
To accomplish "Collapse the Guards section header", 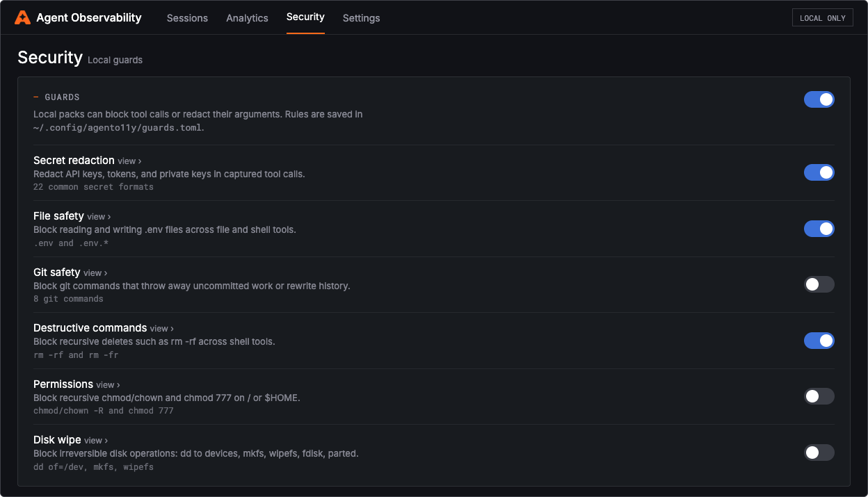I will [56, 97].
